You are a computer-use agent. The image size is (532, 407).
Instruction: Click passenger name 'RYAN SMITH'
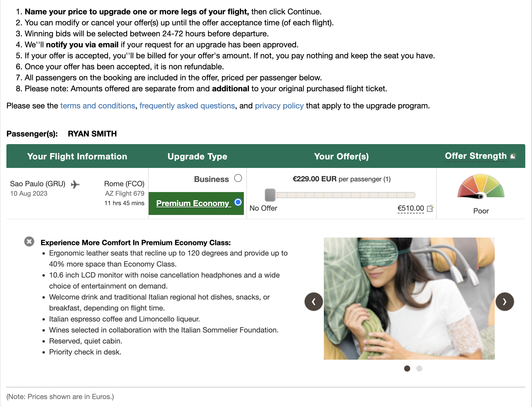pos(92,134)
